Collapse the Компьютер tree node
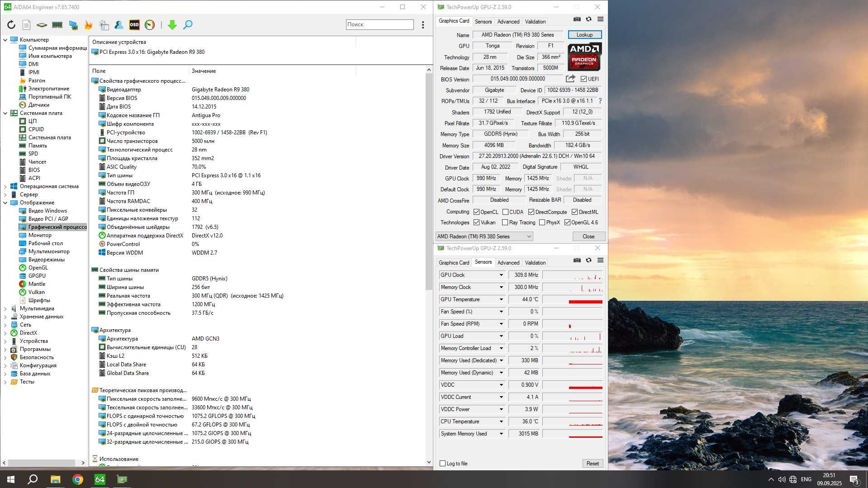 tap(5, 40)
